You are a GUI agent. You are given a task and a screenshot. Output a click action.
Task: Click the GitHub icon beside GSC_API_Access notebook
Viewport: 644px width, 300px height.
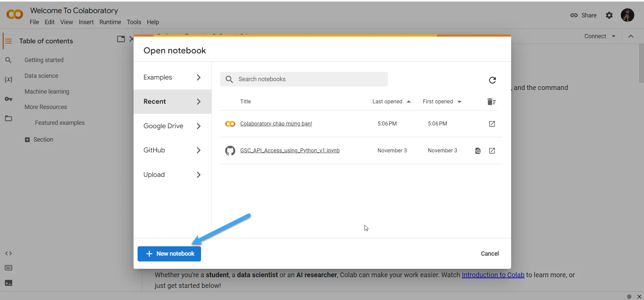click(230, 151)
